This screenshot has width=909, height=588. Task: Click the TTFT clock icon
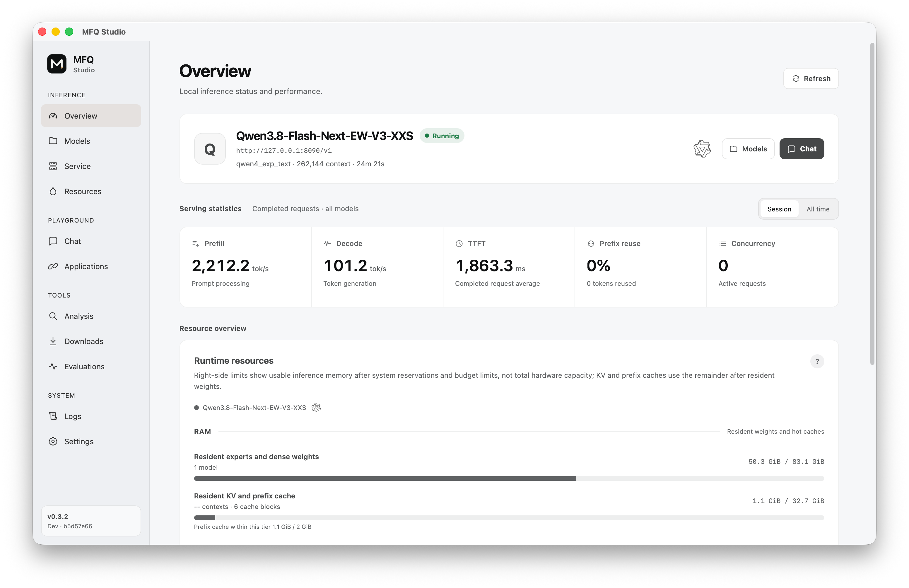tap(459, 243)
